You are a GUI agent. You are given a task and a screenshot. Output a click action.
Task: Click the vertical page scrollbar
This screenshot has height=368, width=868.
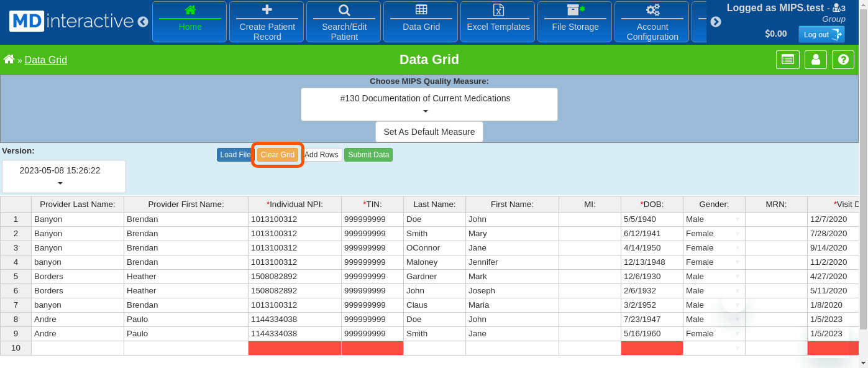[x=864, y=186]
